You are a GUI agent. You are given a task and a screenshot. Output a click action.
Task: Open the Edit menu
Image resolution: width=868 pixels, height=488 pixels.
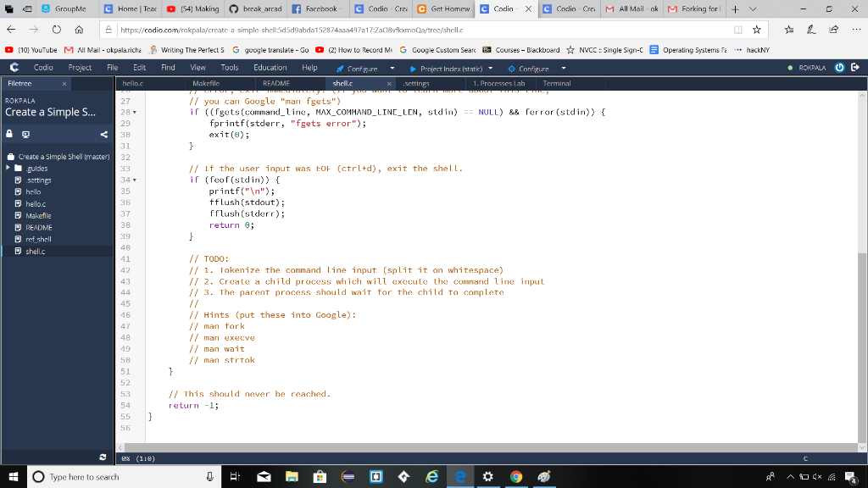click(140, 68)
